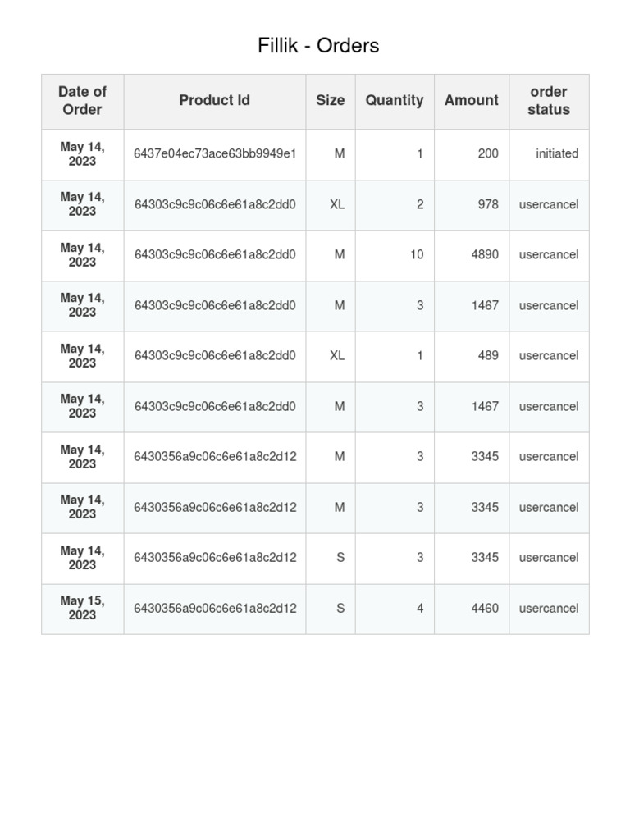
Task: Select the quantity 4 cell
Action: click(x=395, y=608)
